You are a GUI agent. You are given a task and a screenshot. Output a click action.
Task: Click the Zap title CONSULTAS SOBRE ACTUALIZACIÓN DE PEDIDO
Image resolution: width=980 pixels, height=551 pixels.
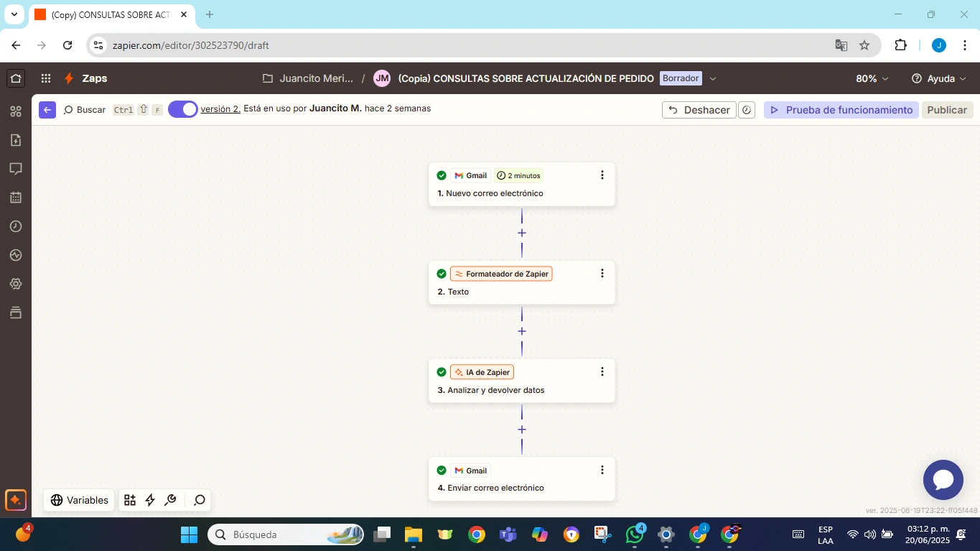pos(526,78)
